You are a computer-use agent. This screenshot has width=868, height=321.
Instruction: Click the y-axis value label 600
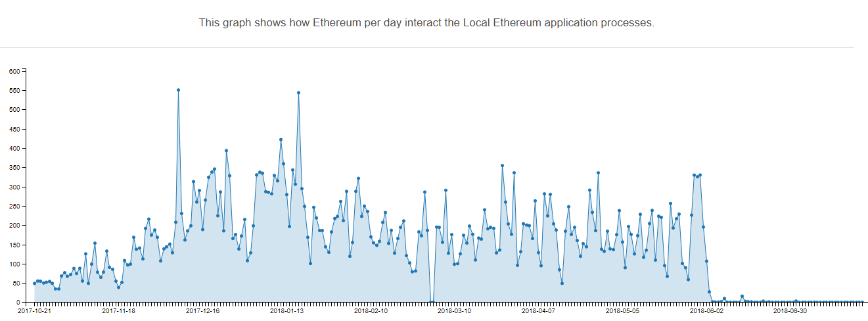[x=14, y=71]
